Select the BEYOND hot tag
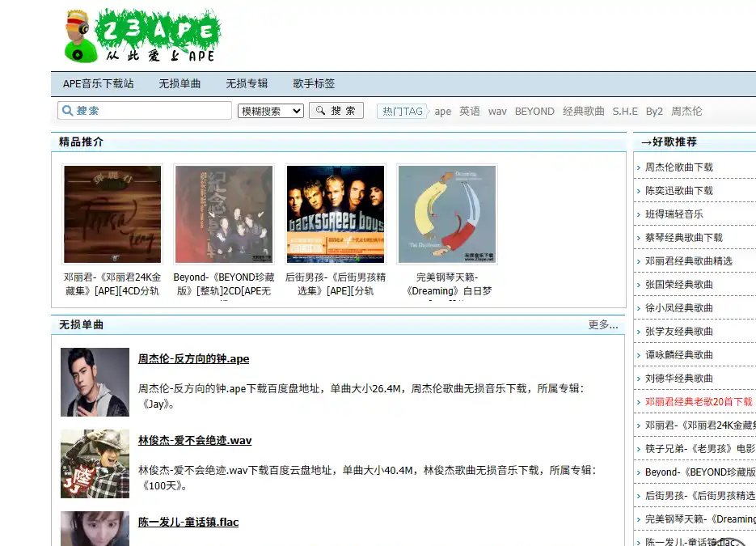756x546 pixels. click(534, 112)
